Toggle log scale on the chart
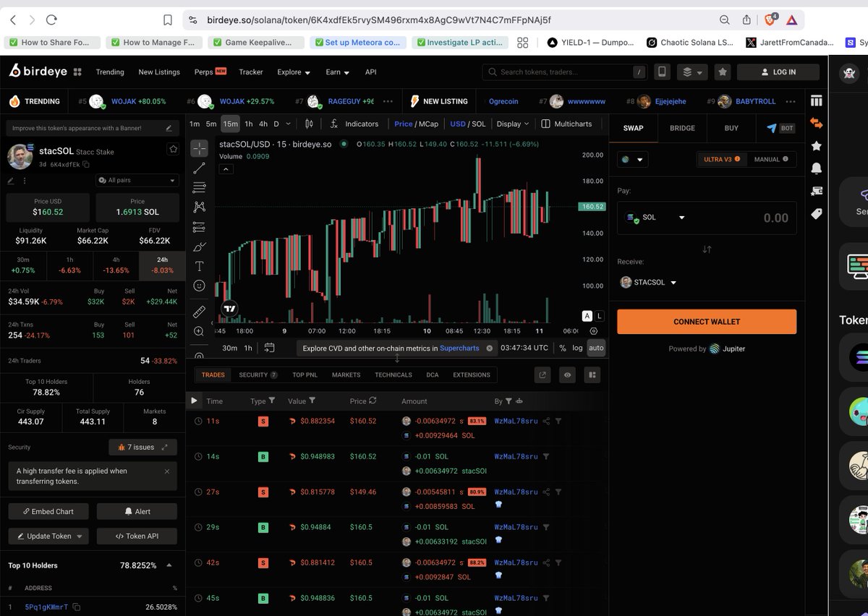The image size is (868, 616). 577,348
